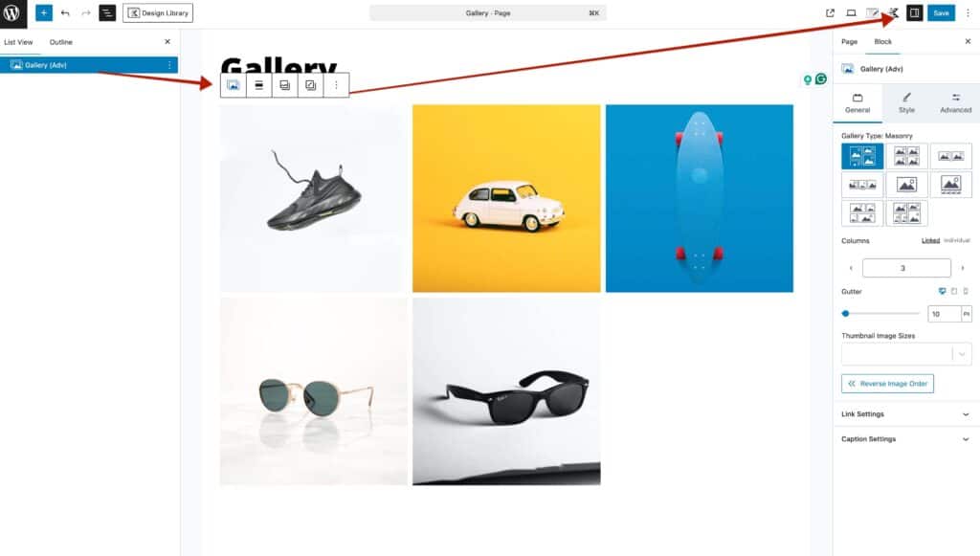
Task: Click the block inserter plus icon
Action: 42,12
